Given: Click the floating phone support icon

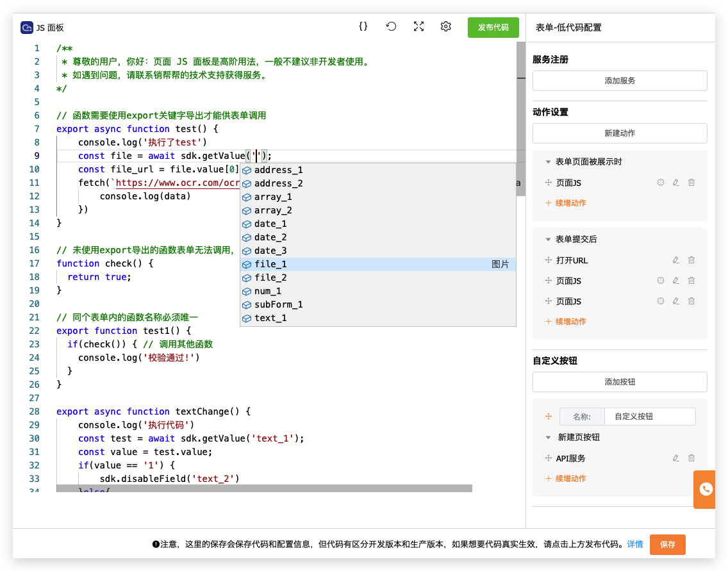Looking at the screenshot, I should pos(704,489).
